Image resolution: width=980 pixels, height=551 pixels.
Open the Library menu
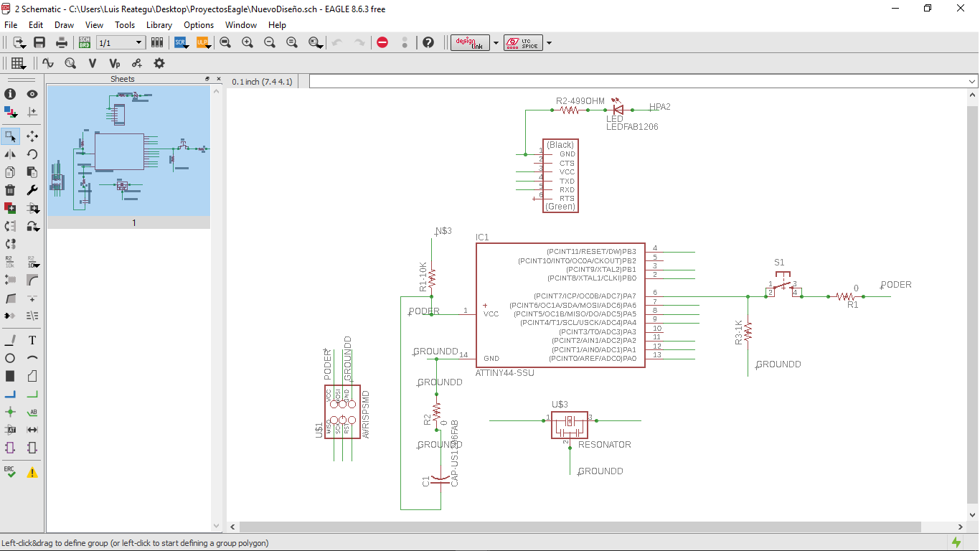pos(159,24)
